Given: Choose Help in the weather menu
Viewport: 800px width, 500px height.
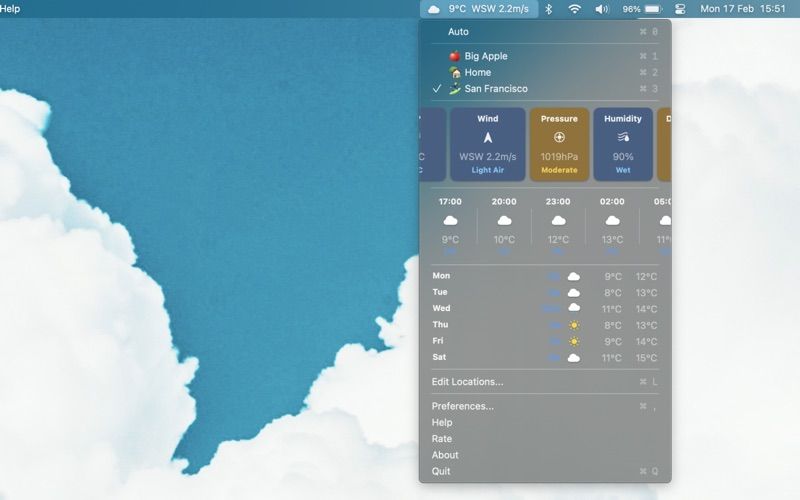Looking at the screenshot, I should click(545, 422).
